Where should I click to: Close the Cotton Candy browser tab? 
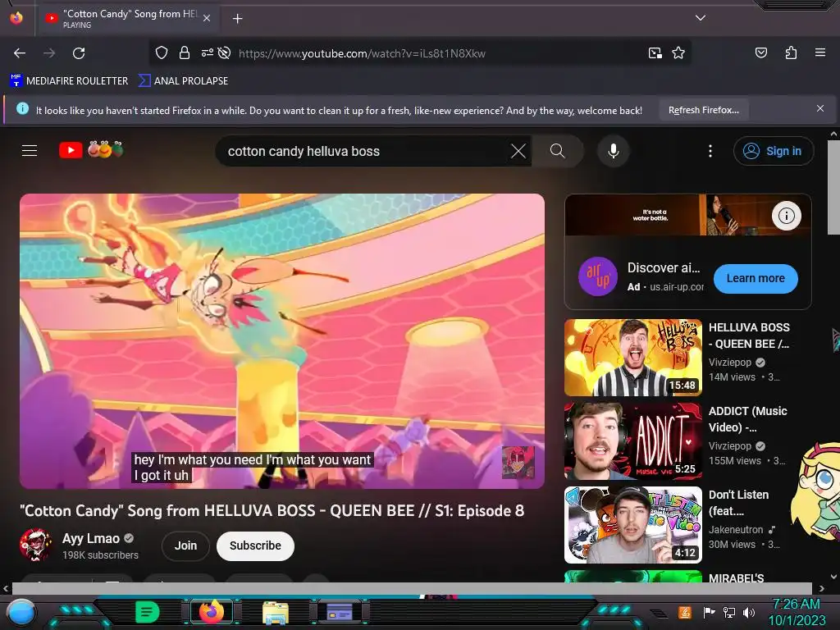click(207, 18)
